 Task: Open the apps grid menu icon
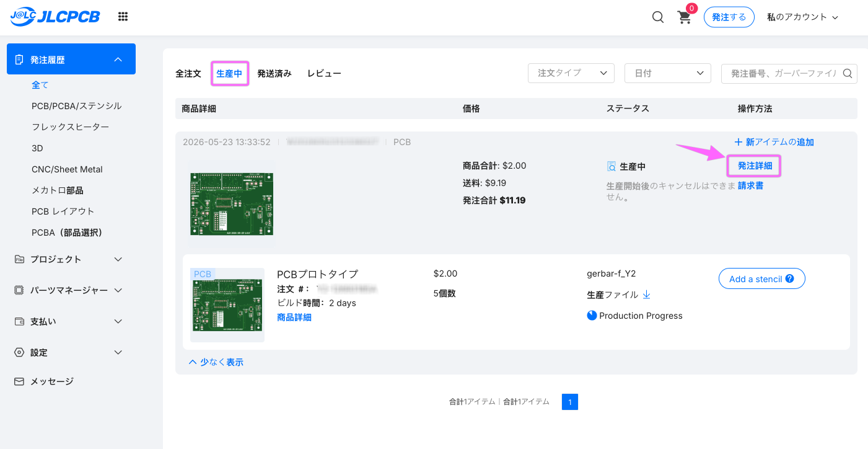pos(123,17)
